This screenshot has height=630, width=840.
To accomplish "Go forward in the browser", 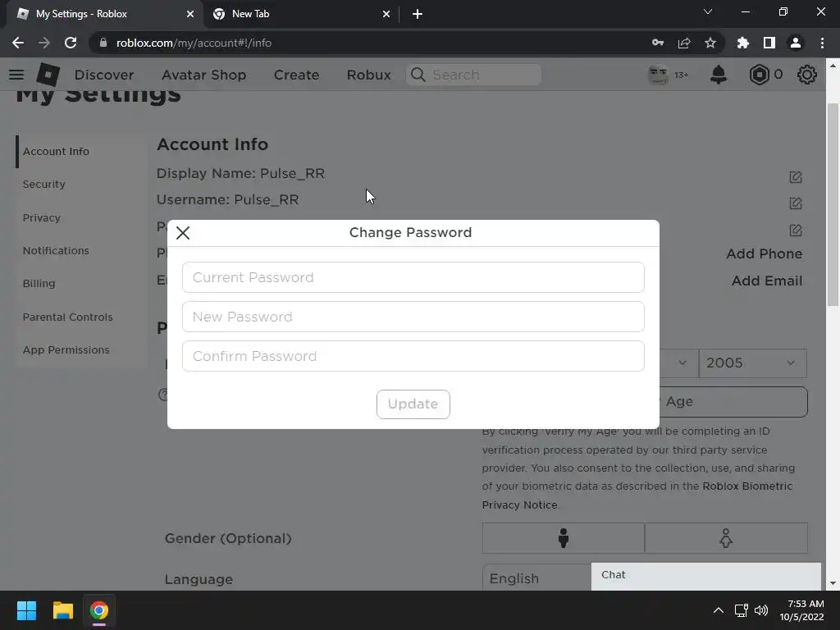I will click(x=44, y=43).
